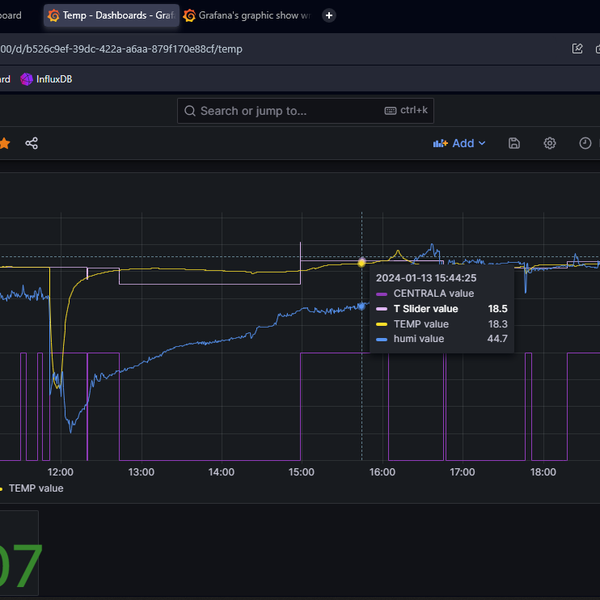Viewport: 600px width, 600px height.
Task: Click the share dashboard icon
Action: point(31,143)
